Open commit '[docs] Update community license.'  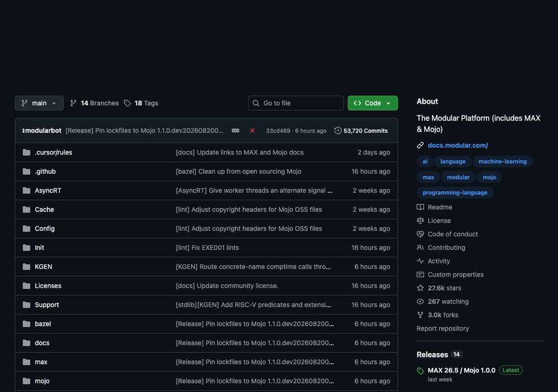click(x=227, y=285)
